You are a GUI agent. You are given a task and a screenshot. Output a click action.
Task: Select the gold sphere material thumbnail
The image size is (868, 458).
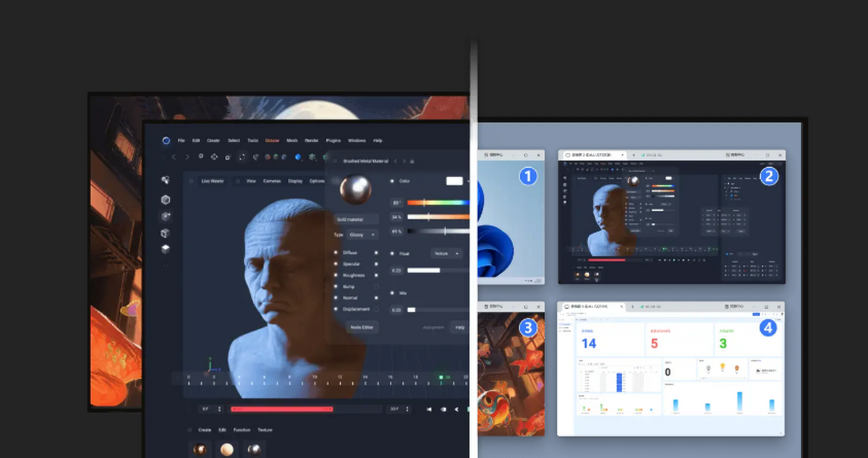point(227,449)
